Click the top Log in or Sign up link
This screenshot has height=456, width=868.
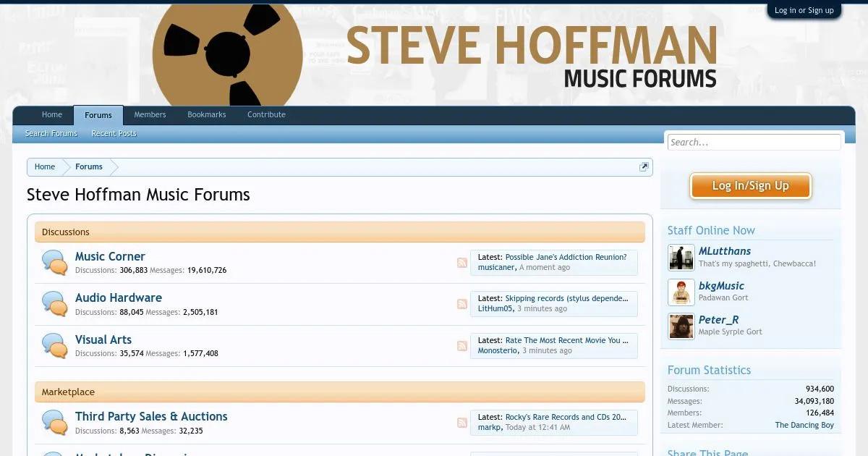(x=804, y=10)
